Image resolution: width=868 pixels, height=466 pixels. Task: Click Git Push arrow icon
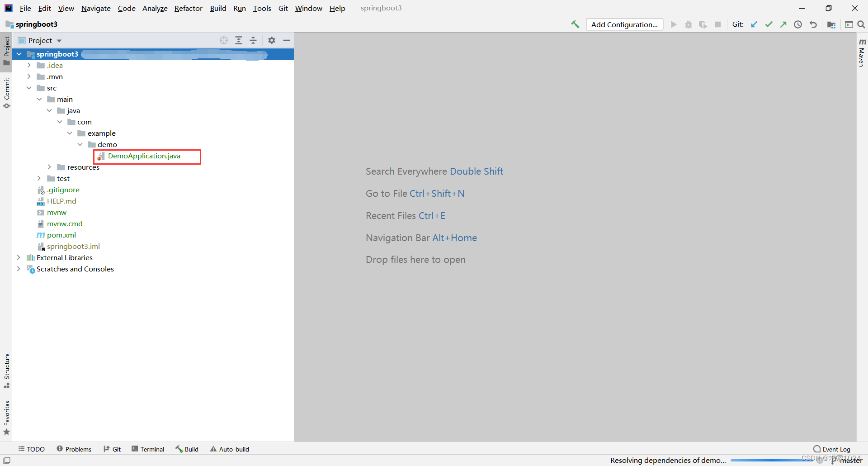[783, 24]
